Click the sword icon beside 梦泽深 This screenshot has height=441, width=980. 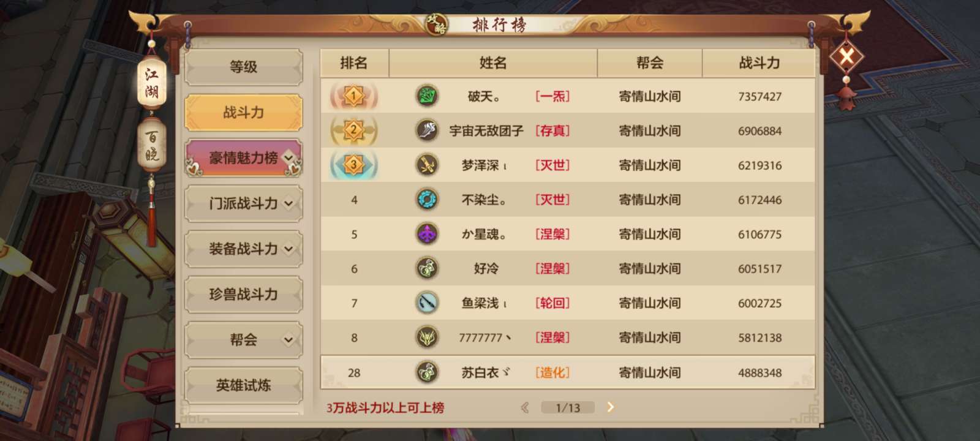tap(427, 165)
